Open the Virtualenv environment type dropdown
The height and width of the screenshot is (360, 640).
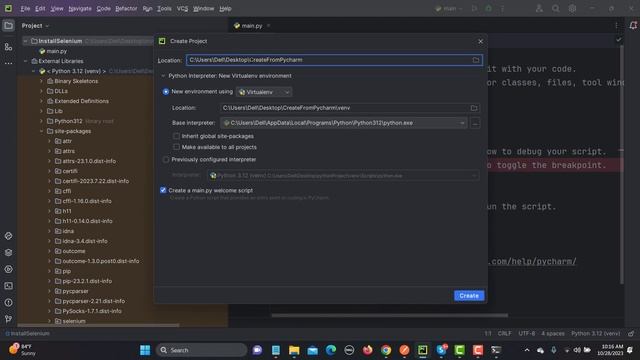click(x=264, y=92)
